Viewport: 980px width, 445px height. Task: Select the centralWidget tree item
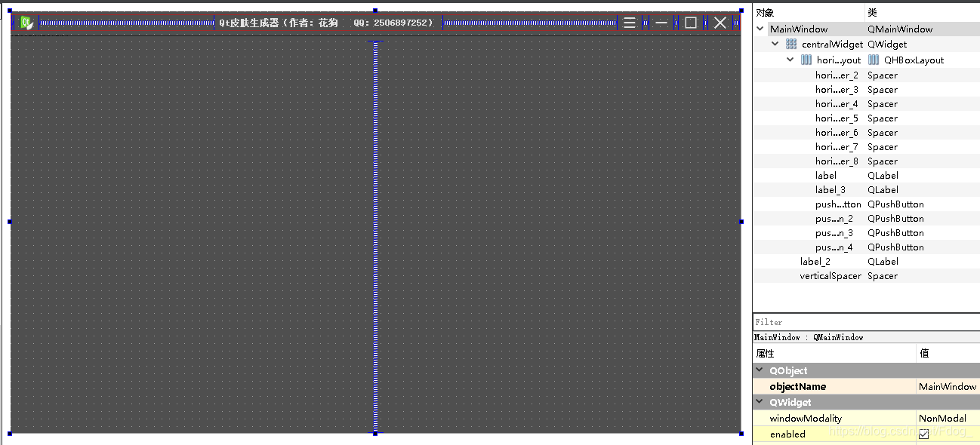click(832, 44)
